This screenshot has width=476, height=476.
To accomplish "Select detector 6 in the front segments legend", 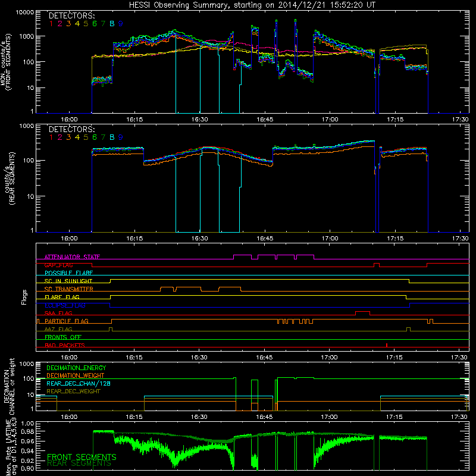I will (x=95, y=24).
